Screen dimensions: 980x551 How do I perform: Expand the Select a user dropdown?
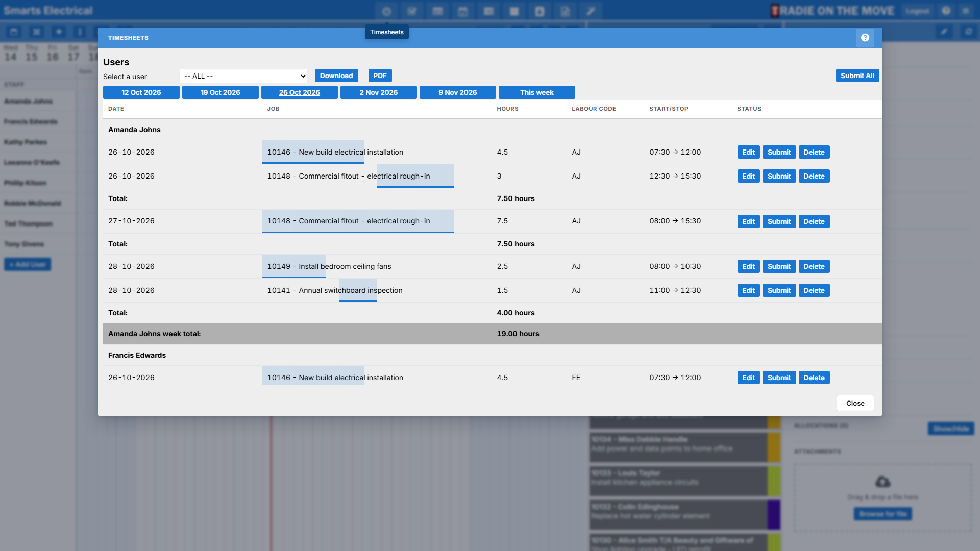(243, 76)
